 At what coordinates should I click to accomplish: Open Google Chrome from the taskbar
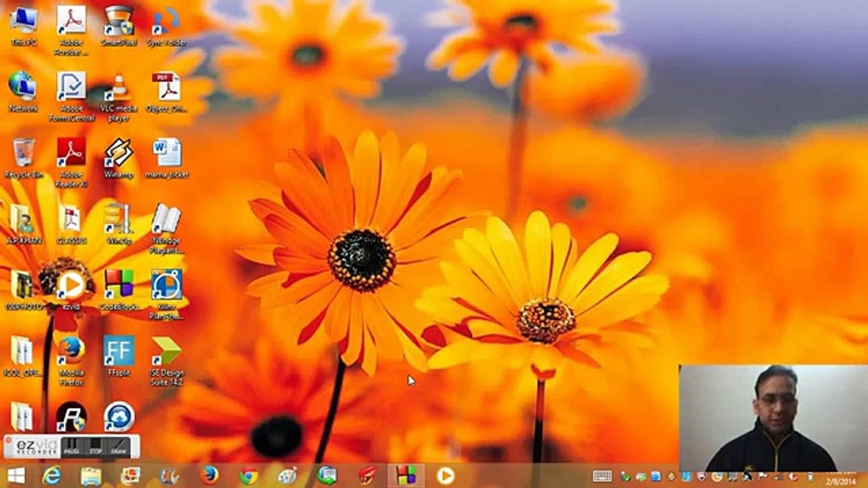pyautogui.click(x=248, y=476)
